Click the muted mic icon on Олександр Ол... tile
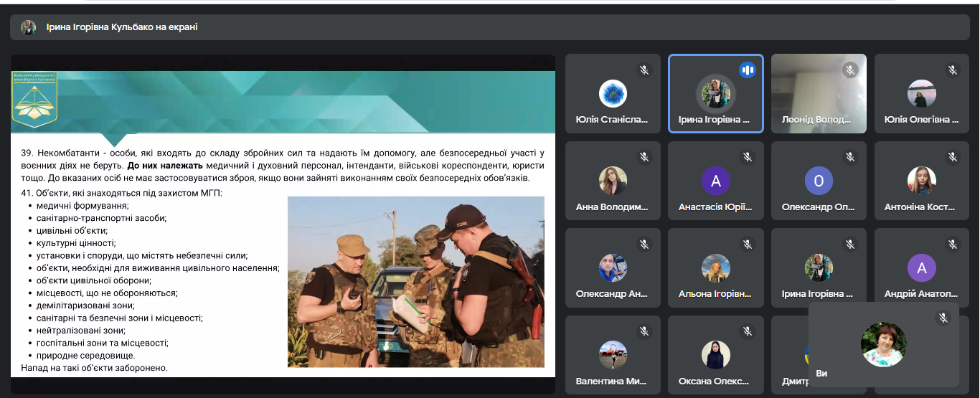 (850, 157)
